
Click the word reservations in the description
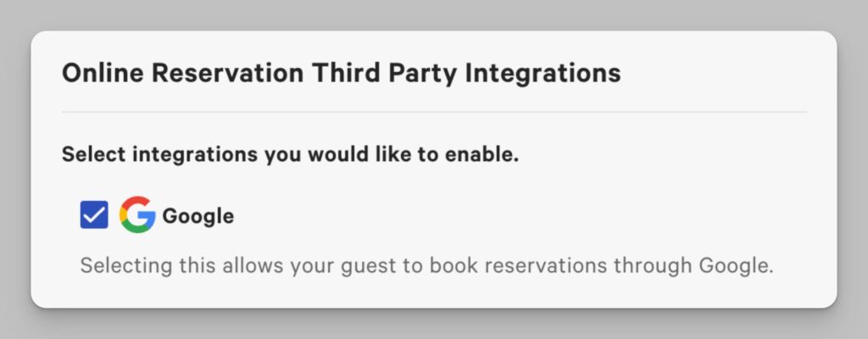click(x=545, y=265)
